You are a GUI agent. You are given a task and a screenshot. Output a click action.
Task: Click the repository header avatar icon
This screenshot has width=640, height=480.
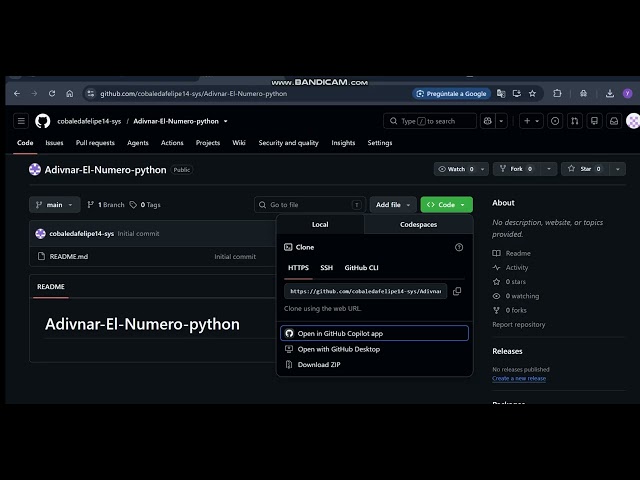tap(35, 169)
